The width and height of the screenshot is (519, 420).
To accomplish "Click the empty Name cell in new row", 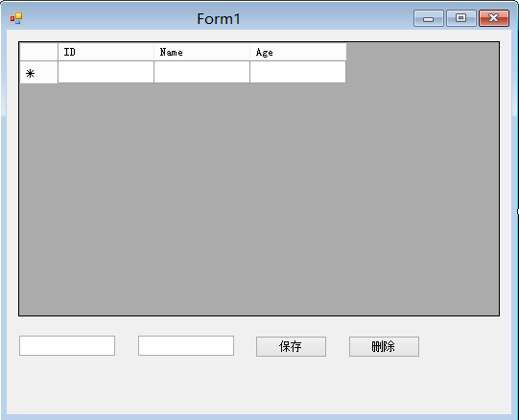I will [x=201, y=72].
